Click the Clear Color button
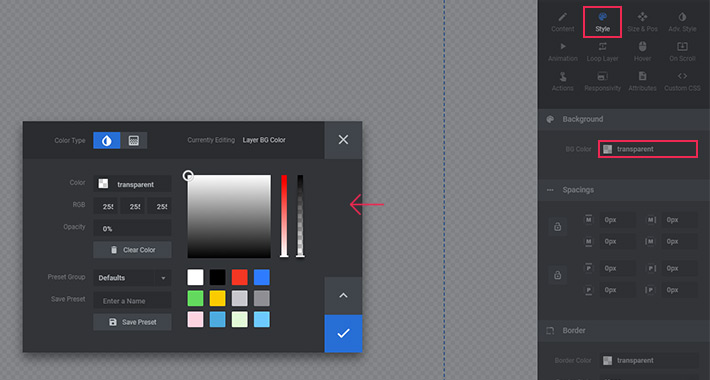 click(132, 250)
